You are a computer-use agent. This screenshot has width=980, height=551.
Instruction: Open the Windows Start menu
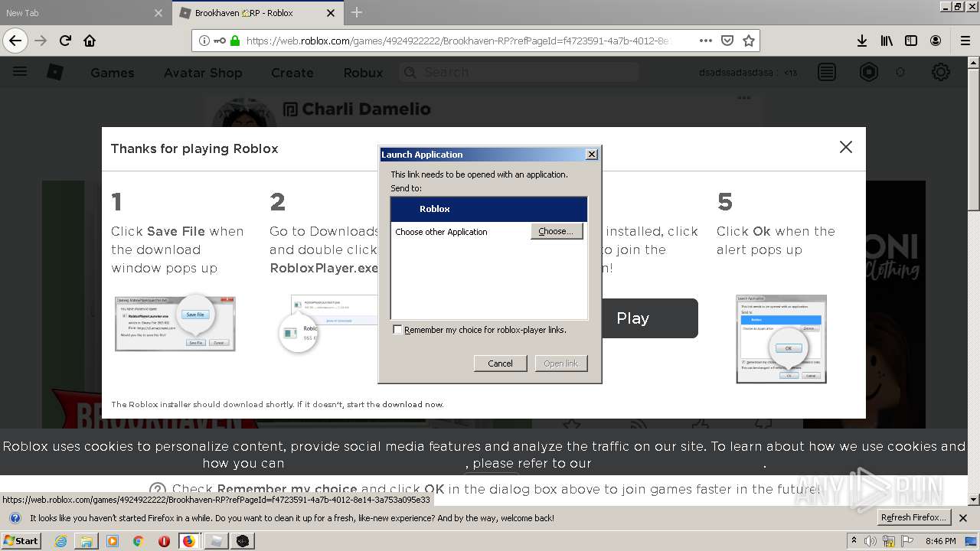click(21, 540)
